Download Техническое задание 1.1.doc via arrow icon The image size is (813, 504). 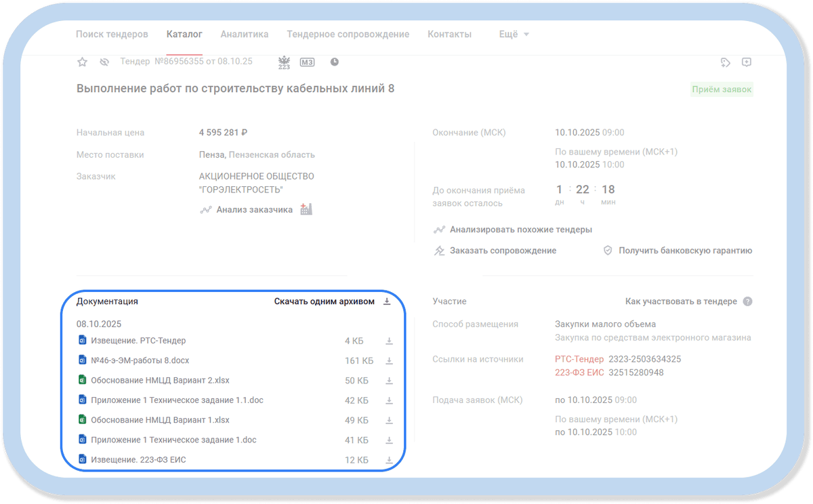point(390,400)
